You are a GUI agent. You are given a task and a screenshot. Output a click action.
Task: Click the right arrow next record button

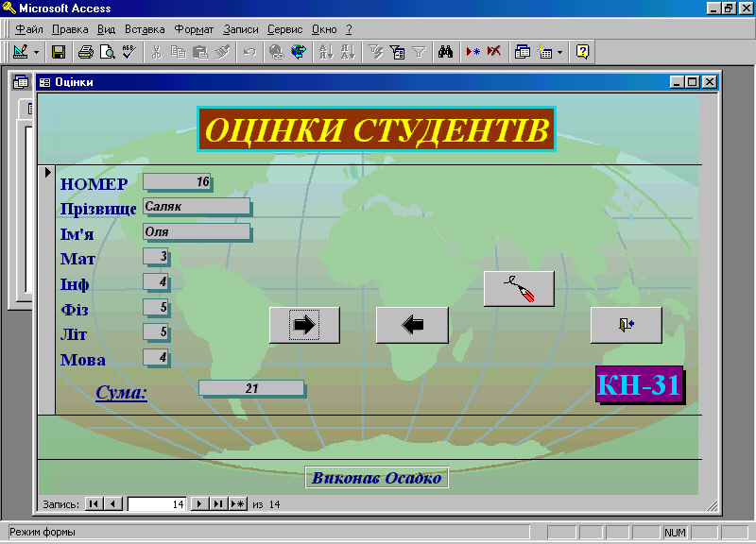click(x=304, y=325)
